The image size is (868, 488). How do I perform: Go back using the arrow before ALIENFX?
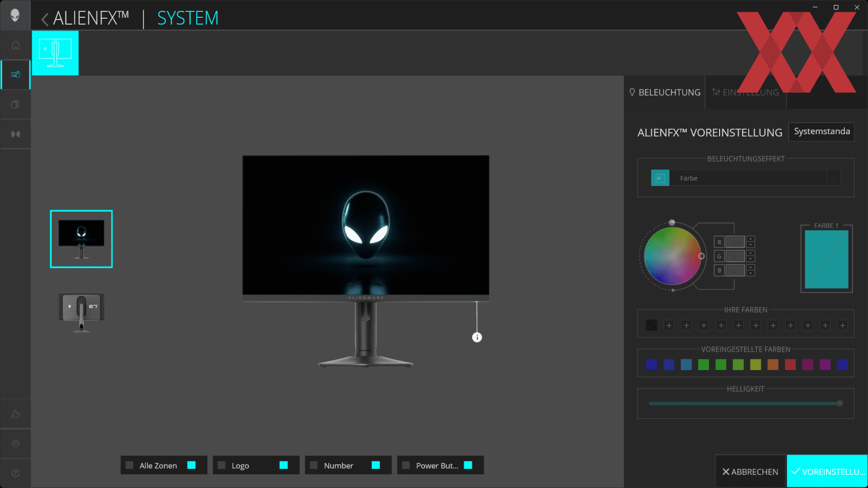[x=44, y=19]
